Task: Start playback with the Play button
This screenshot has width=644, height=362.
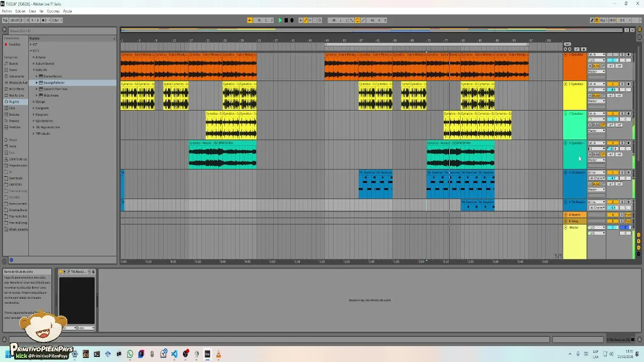Action: (x=280, y=20)
